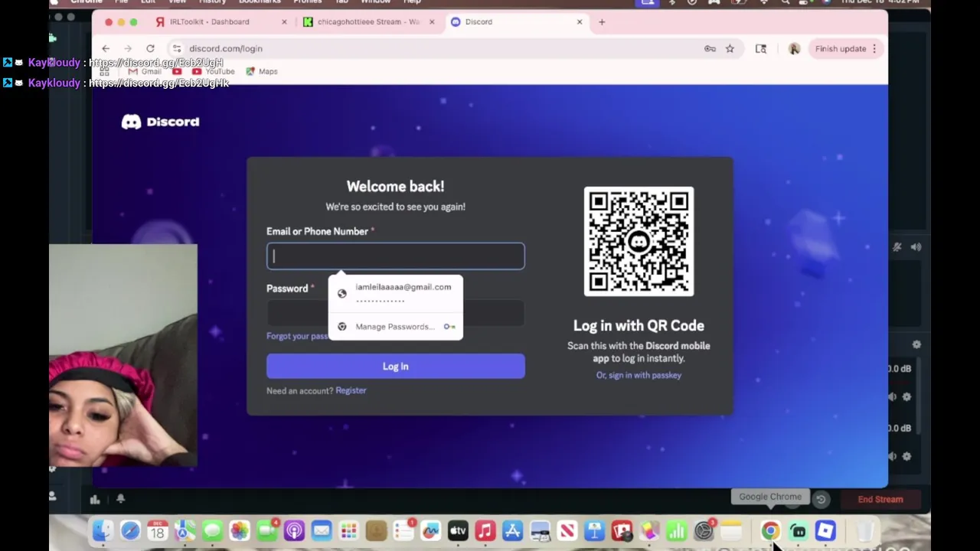
Task: Open the Maps bookmark
Action: click(x=262, y=71)
